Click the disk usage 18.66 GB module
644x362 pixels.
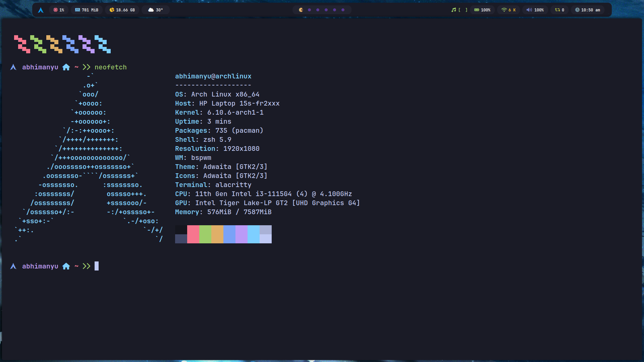click(x=122, y=10)
